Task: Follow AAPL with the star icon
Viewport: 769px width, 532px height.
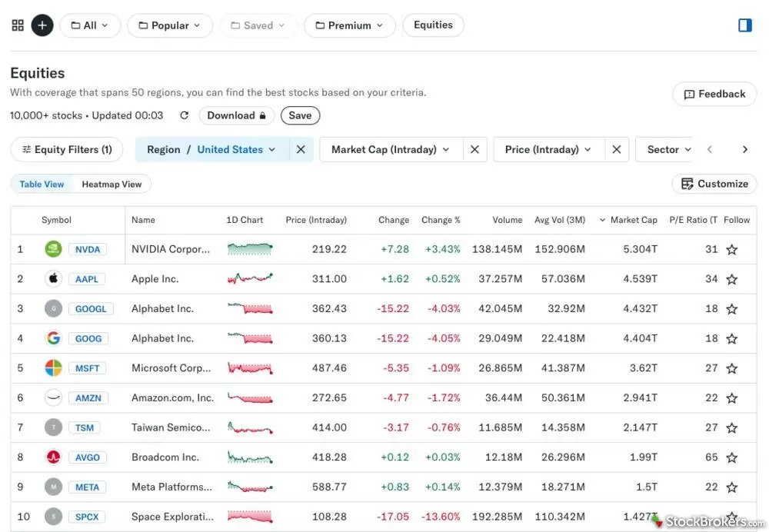Action: click(x=732, y=280)
